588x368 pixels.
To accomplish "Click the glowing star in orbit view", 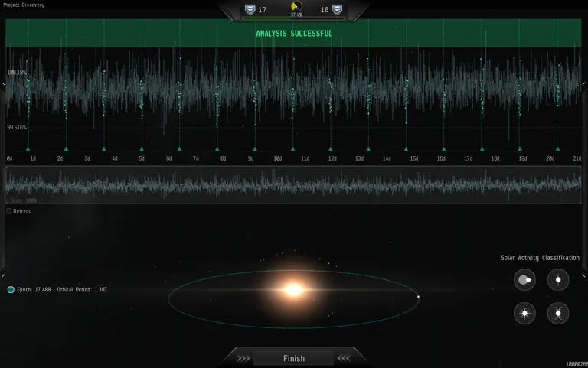I will click(x=294, y=290).
